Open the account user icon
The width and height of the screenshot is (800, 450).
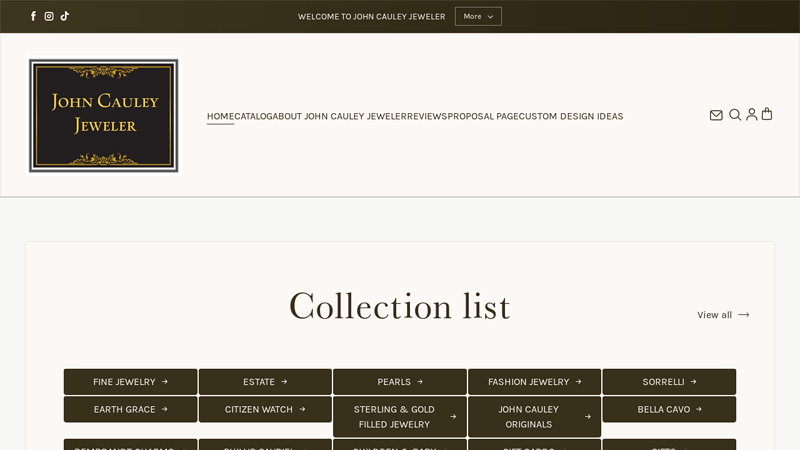(752, 114)
